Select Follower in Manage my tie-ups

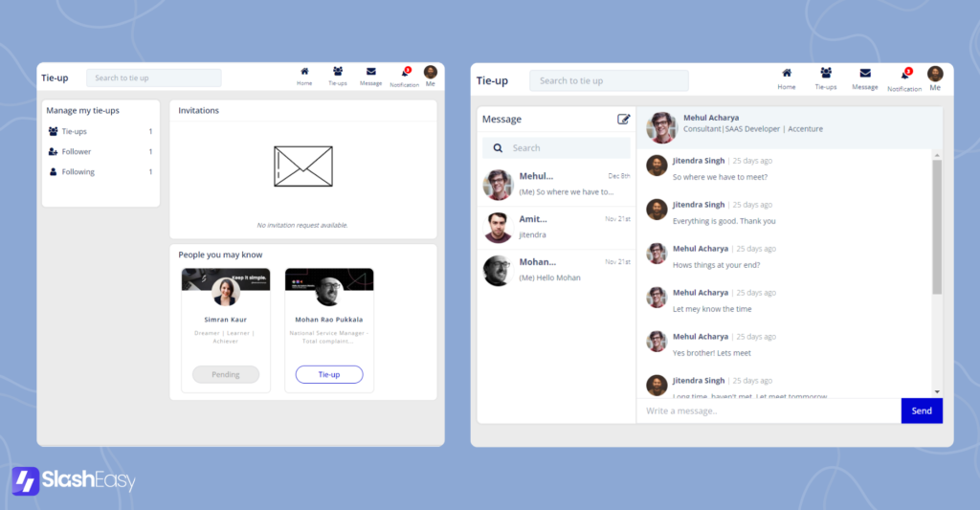tap(77, 151)
